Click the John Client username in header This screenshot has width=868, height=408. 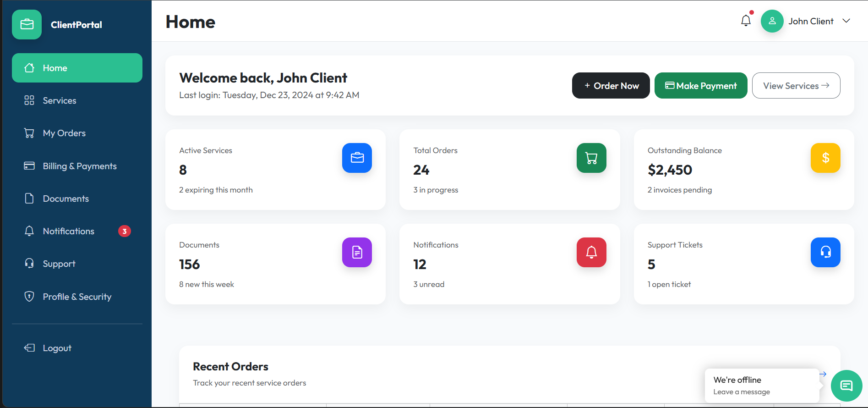coord(811,21)
